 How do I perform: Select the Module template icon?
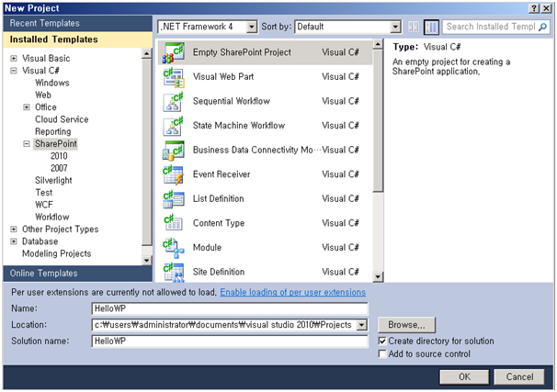point(174,248)
